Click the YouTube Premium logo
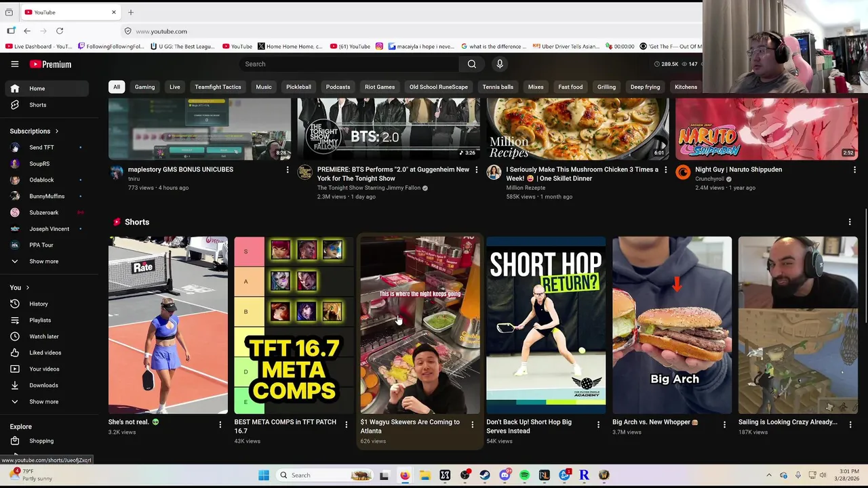The image size is (868, 488). (50, 64)
